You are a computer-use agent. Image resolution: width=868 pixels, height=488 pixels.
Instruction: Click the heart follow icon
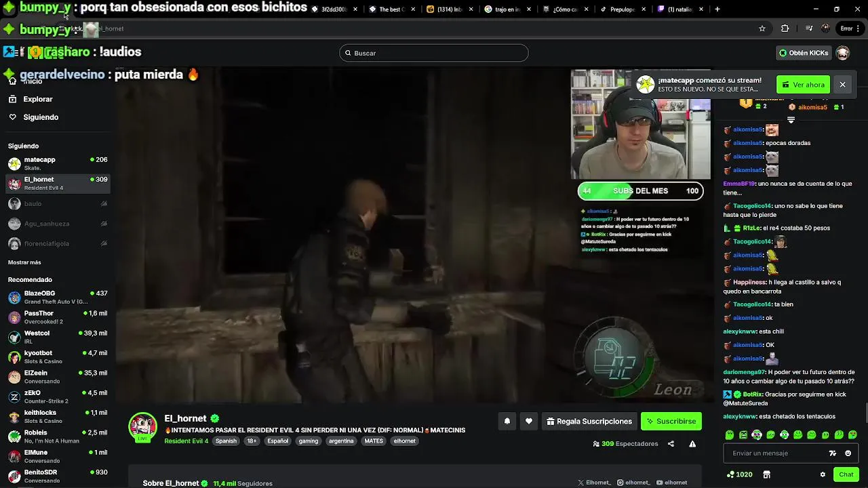pos(529,421)
